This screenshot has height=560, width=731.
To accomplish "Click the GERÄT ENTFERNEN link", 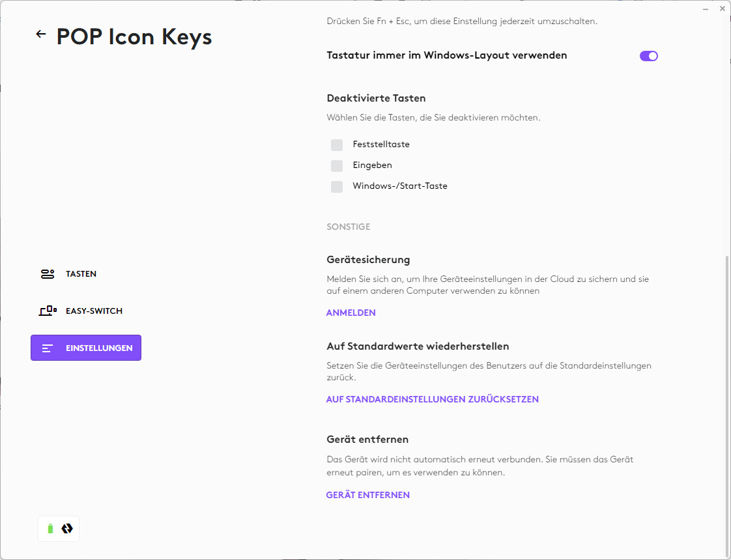I will point(367,495).
